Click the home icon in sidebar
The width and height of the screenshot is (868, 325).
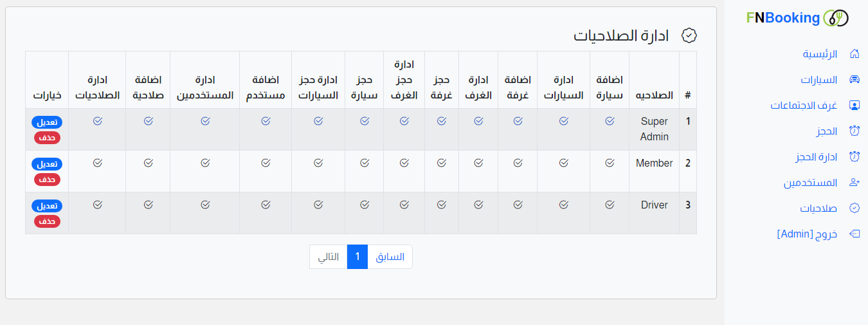point(854,53)
